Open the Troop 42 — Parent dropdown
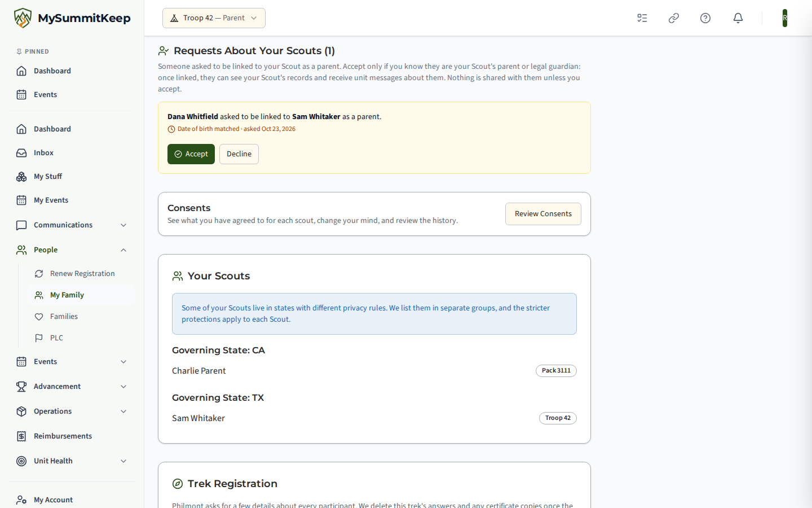Image resolution: width=812 pixels, height=508 pixels. [214, 18]
